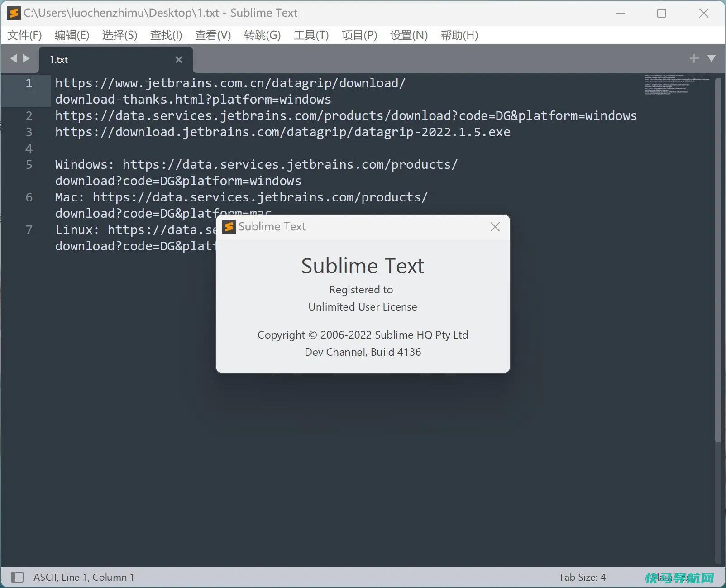This screenshot has width=726, height=588.
Task: Click the minimap code preview
Action: coord(677,85)
